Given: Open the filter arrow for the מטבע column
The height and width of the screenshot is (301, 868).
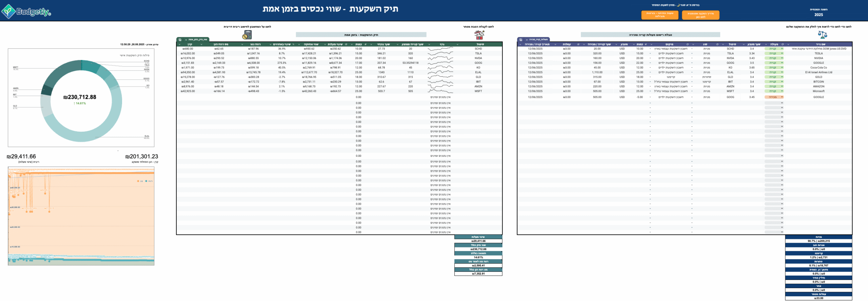Looking at the screenshot, I should [616, 44].
